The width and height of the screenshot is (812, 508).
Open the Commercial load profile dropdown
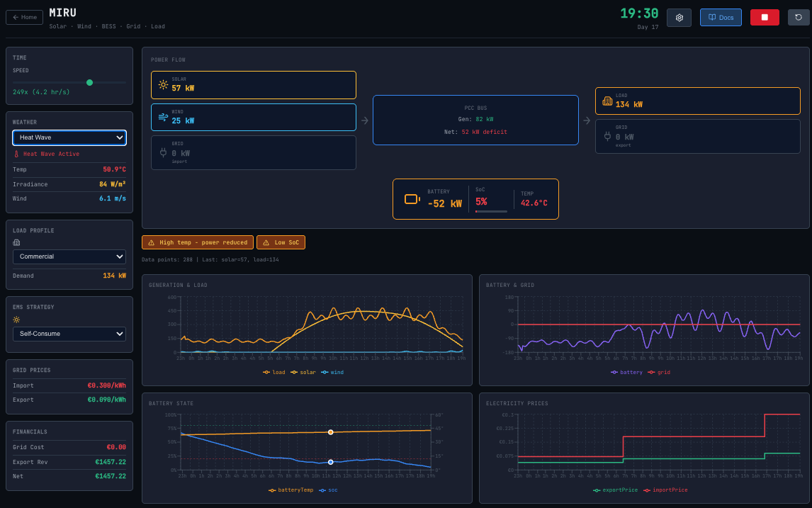69,256
